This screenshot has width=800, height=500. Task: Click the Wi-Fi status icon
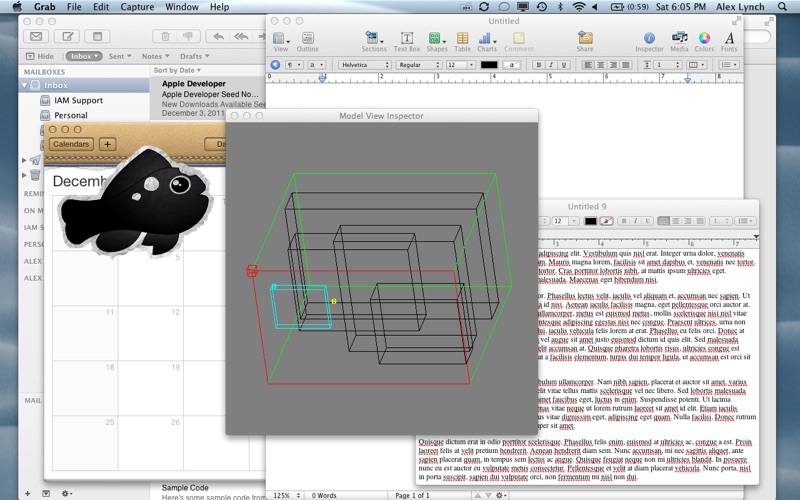click(578, 7)
